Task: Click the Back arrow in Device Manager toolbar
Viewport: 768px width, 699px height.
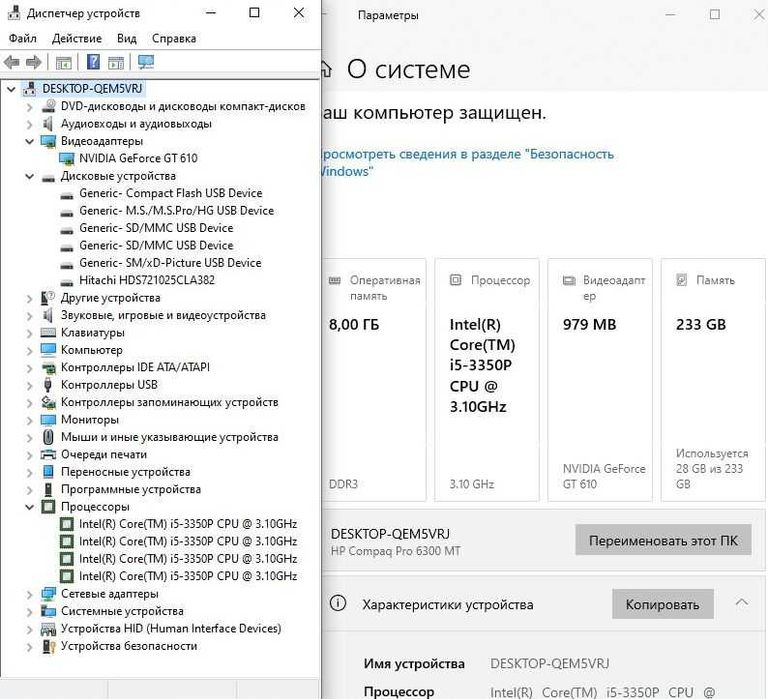Action: tap(12, 62)
